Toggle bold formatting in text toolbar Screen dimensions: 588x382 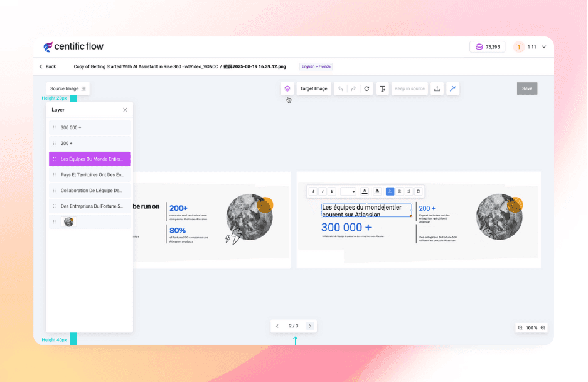(x=313, y=191)
